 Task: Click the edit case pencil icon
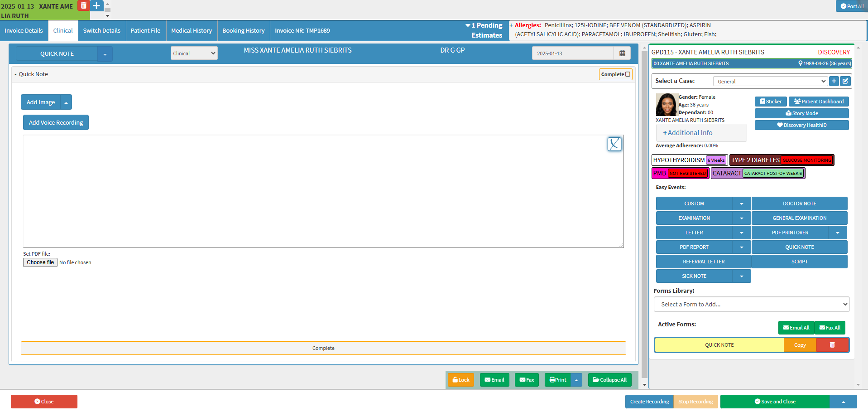845,81
